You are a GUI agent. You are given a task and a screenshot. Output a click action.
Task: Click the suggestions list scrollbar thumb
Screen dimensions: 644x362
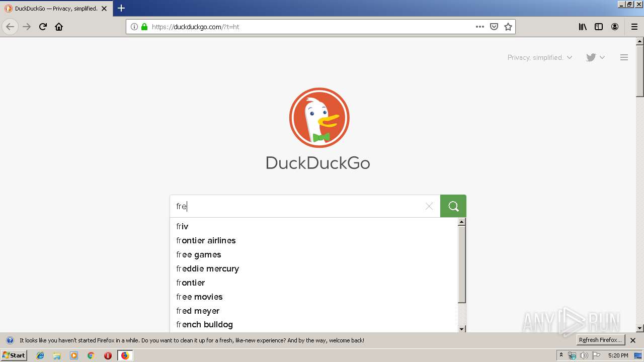pyautogui.click(x=462, y=264)
